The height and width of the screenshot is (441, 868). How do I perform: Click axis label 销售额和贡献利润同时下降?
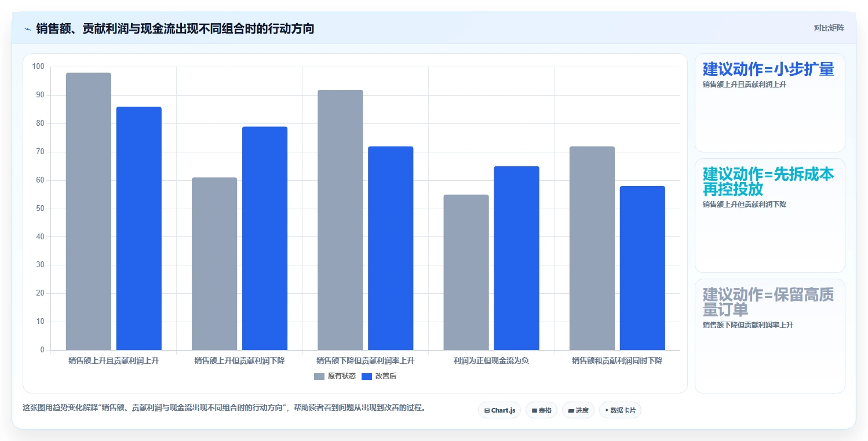point(617,360)
